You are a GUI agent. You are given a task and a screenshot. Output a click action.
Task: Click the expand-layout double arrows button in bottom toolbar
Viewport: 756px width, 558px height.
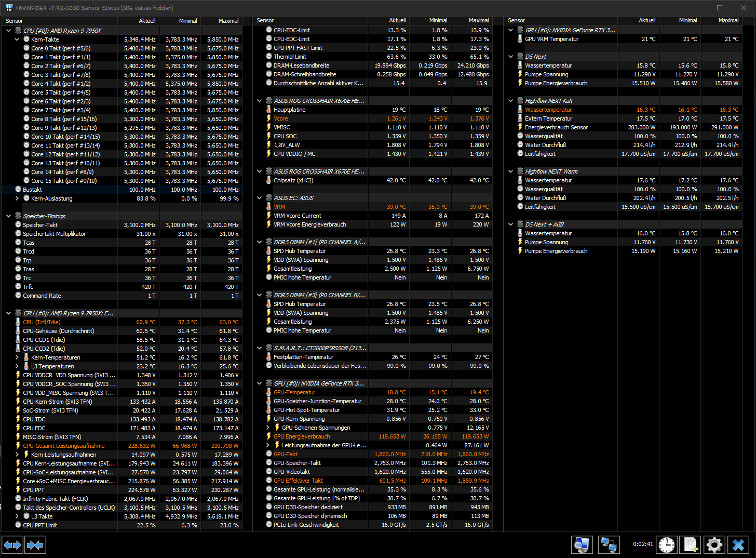[x=12, y=545]
